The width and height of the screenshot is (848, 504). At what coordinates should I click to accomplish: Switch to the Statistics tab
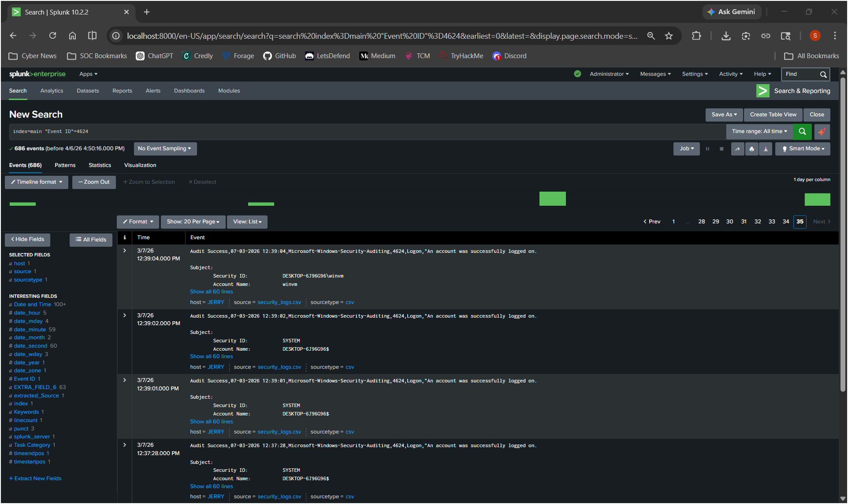pos(100,165)
